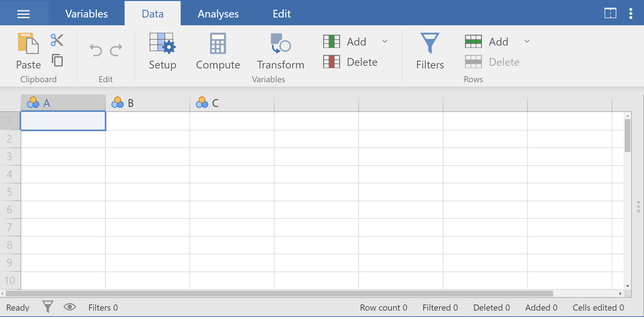Create a computed variable with Compute
This screenshot has width=644, height=317.
tap(218, 51)
